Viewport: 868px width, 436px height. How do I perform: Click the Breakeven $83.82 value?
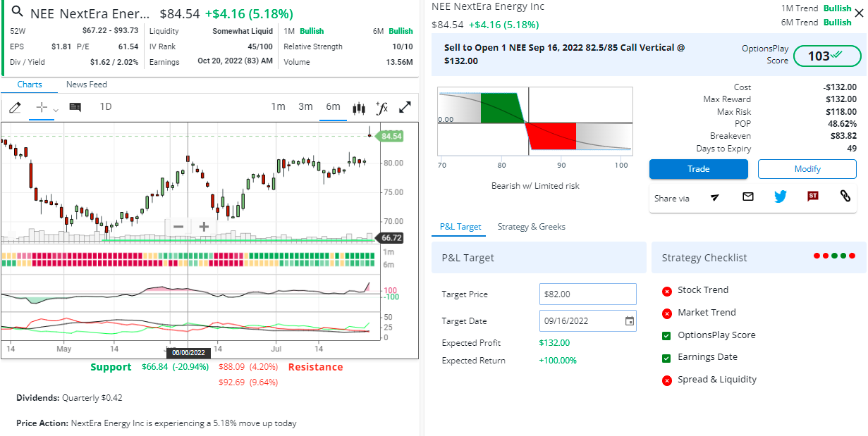(x=843, y=136)
